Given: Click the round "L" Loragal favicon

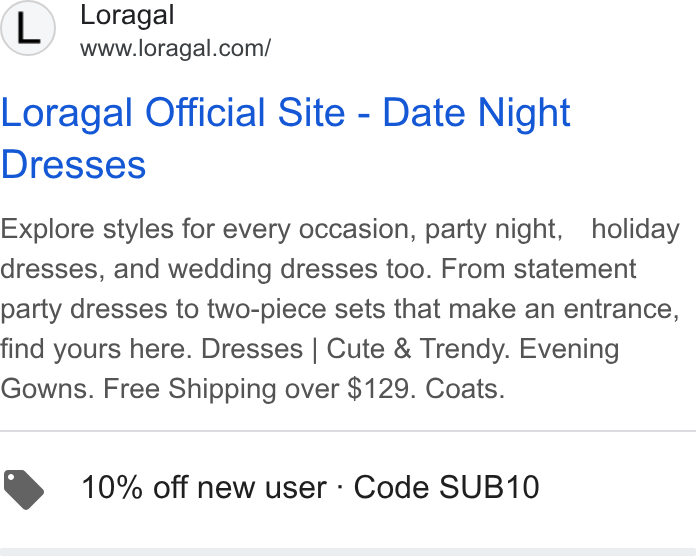Looking at the screenshot, I should tap(28, 28).
